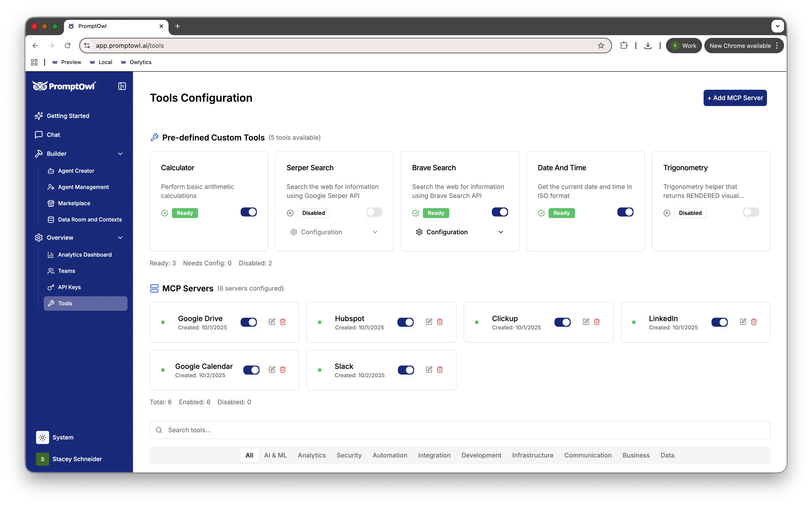Edit the LinkedIn MCP server

743,322
